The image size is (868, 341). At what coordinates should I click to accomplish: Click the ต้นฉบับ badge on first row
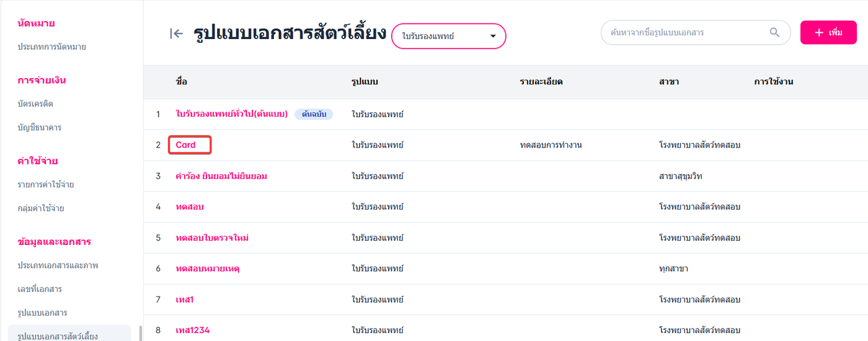pos(314,114)
